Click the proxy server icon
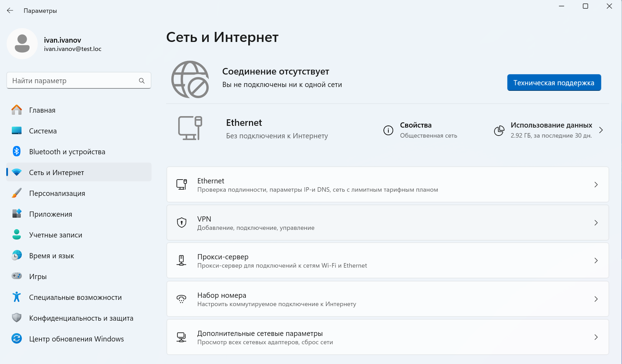Image resolution: width=622 pixels, height=364 pixels. point(181,260)
